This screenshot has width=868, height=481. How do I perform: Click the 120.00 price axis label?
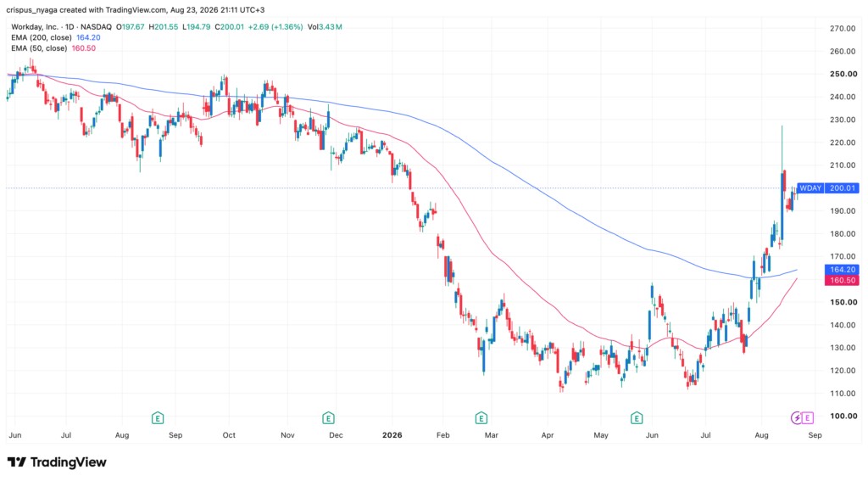click(x=843, y=370)
